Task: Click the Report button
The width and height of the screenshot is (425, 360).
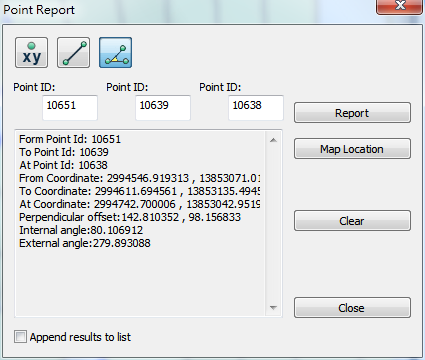Action: [x=352, y=113]
